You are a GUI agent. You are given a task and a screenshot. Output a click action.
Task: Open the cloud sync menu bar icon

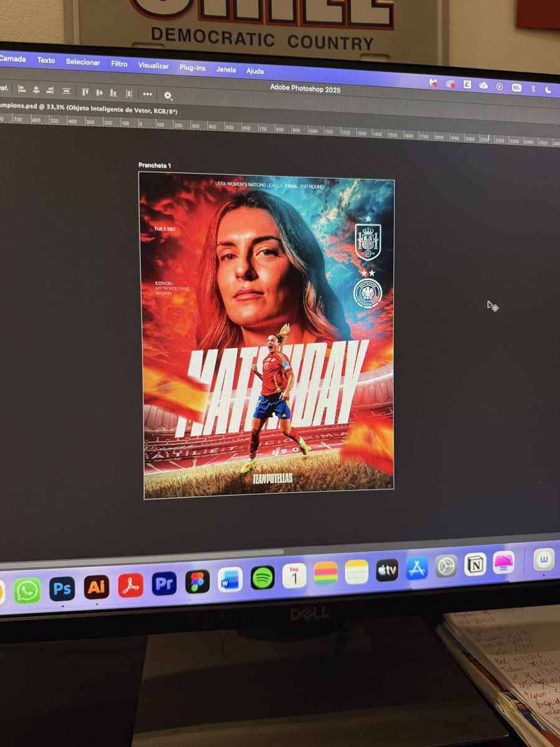click(x=483, y=86)
